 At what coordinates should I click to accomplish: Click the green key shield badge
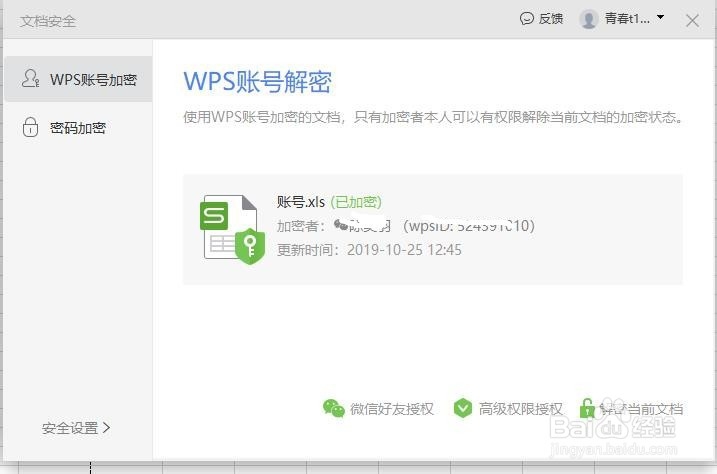click(x=250, y=246)
